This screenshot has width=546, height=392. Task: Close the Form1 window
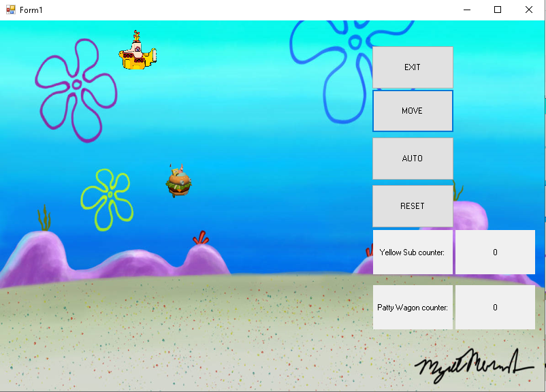point(529,10)
